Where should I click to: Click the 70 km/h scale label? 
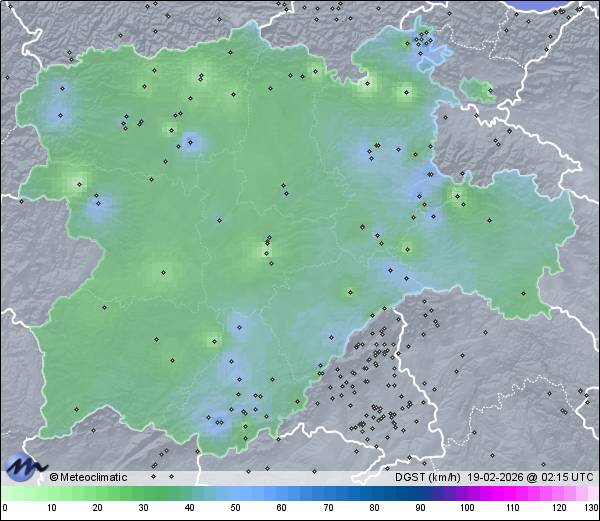pos(328,508)
